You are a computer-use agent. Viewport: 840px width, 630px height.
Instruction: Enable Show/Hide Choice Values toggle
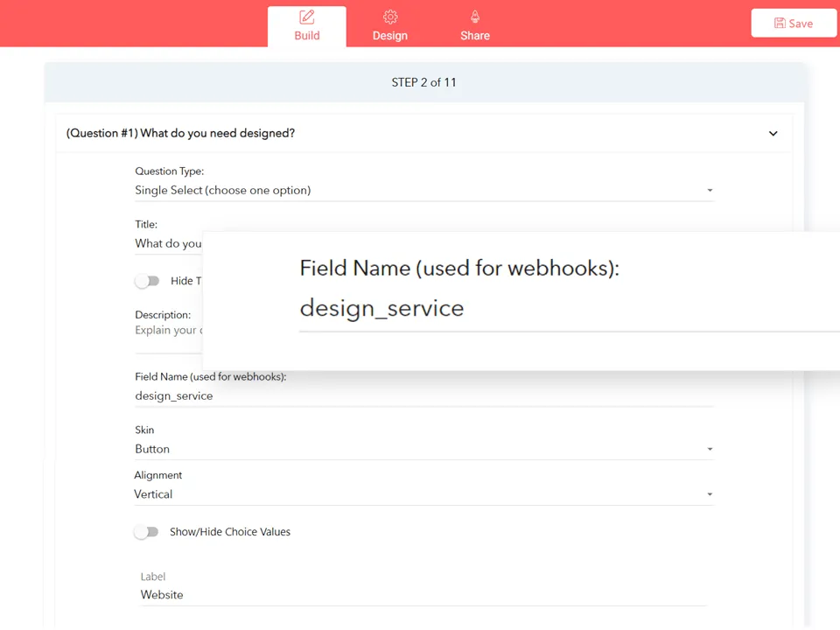(x=146, y=532)
